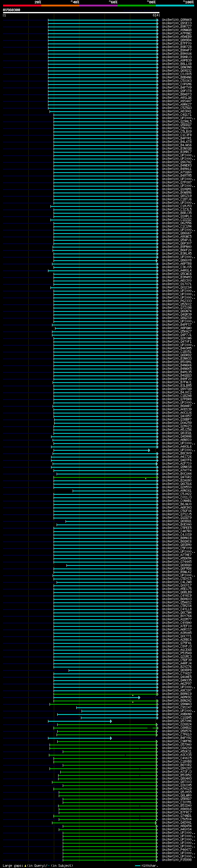Viewport: 197px width, 868px height.
Task: Open hit UniRef100_Q9MAK9
Action: [177, 20]
